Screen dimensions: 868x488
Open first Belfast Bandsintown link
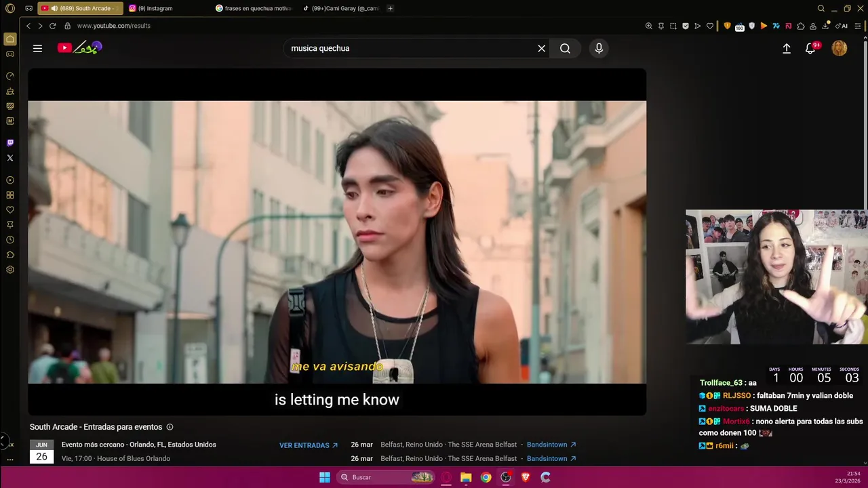pos(551,445)
